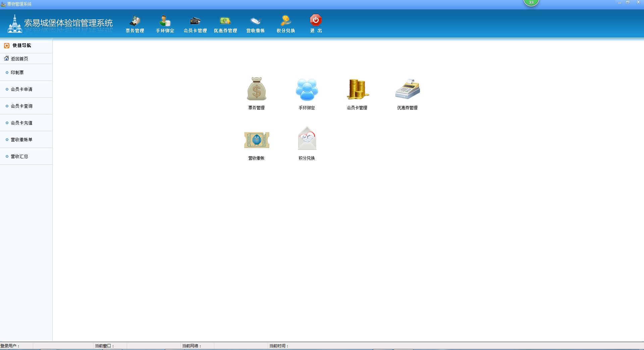Select 印制票 in quick navigation
Image resolution: width=644 pixels, height=350 pixels.
point(17,72)
